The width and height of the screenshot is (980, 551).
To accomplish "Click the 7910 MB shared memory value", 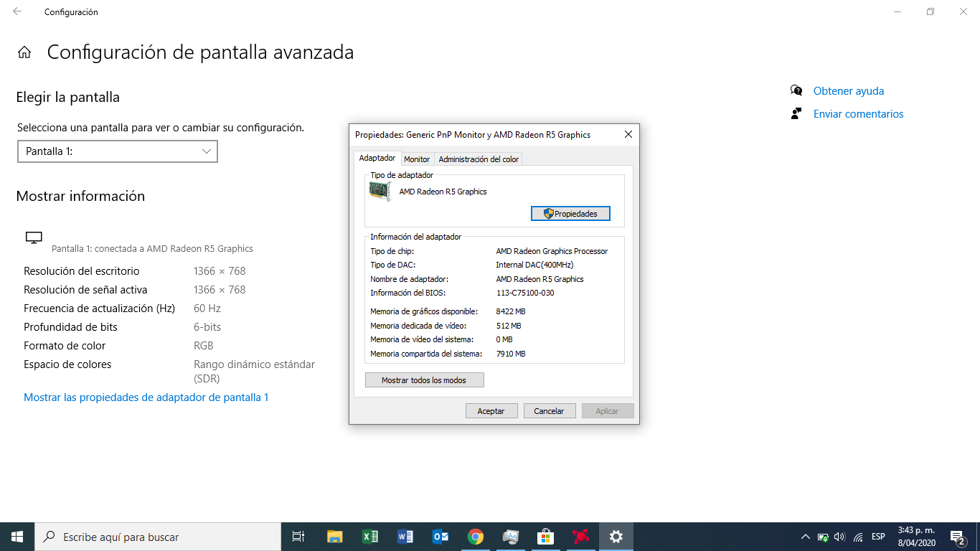I will tap(511, 354).
